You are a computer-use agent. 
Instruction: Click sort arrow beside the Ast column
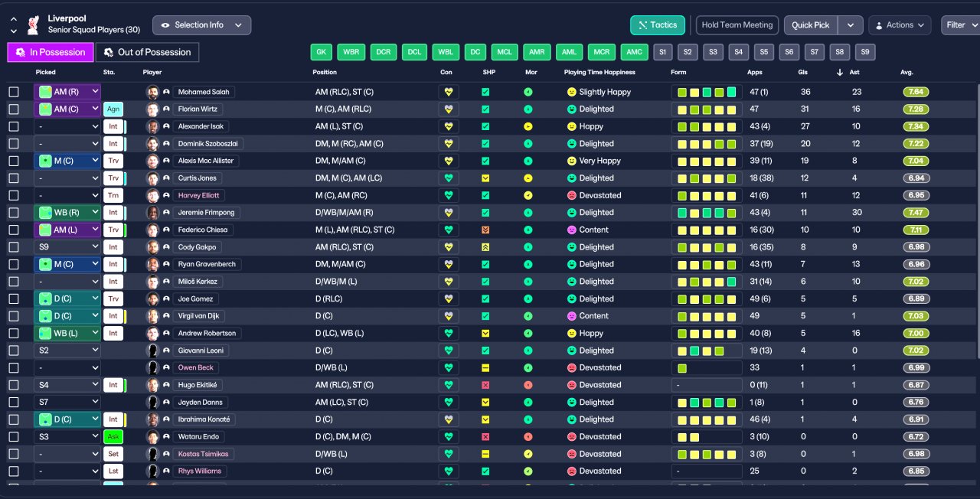coord(840,73)
